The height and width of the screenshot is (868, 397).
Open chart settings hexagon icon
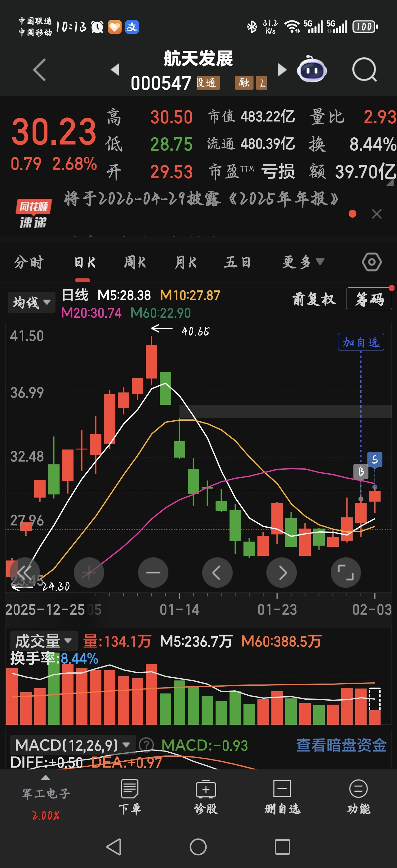(x=372, y=262)
